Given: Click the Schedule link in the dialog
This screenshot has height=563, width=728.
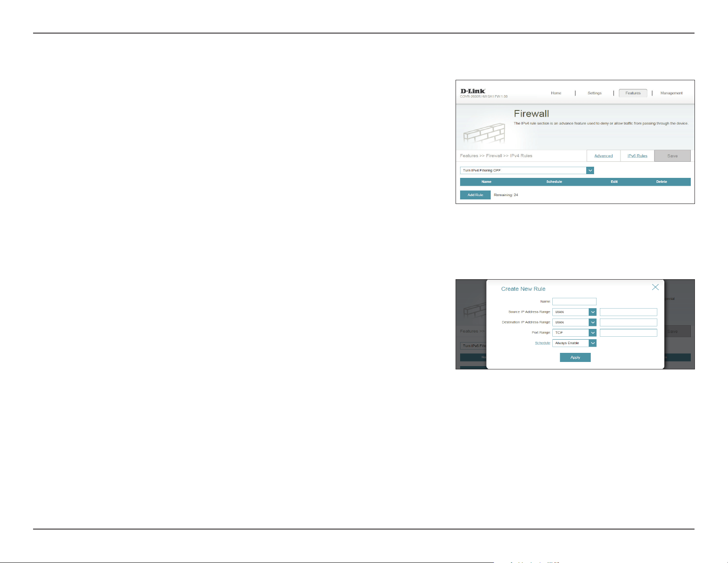Looking at the screenshot, I should point(542,343).
